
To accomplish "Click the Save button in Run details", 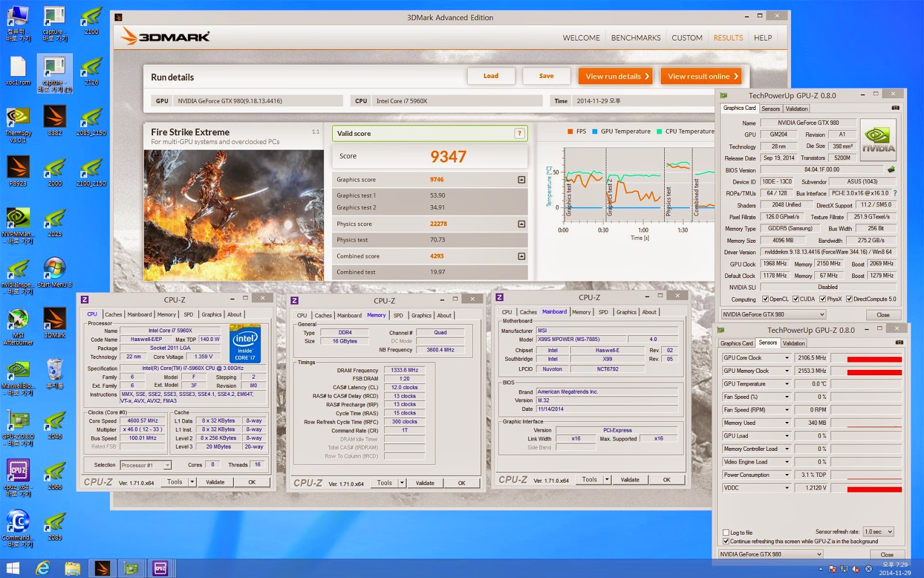I will click(x=546, y=76).
